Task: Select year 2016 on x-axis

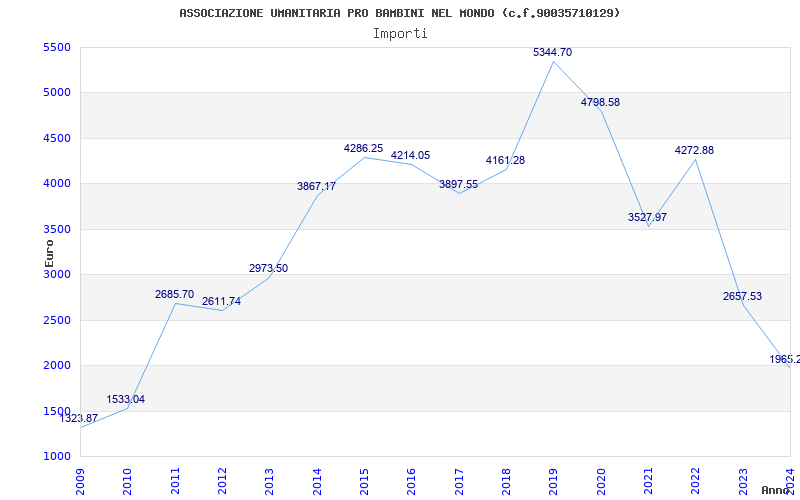Action: 412,482
